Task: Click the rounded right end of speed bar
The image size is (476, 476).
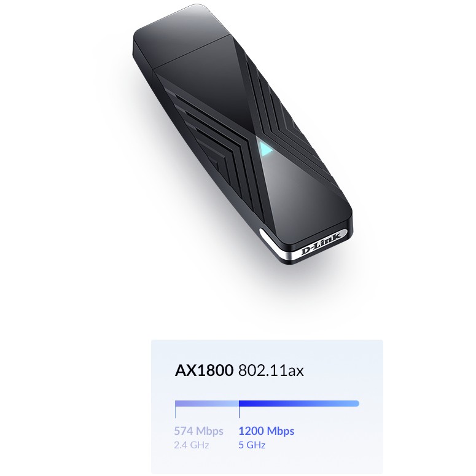Action: tap(356, 404)
